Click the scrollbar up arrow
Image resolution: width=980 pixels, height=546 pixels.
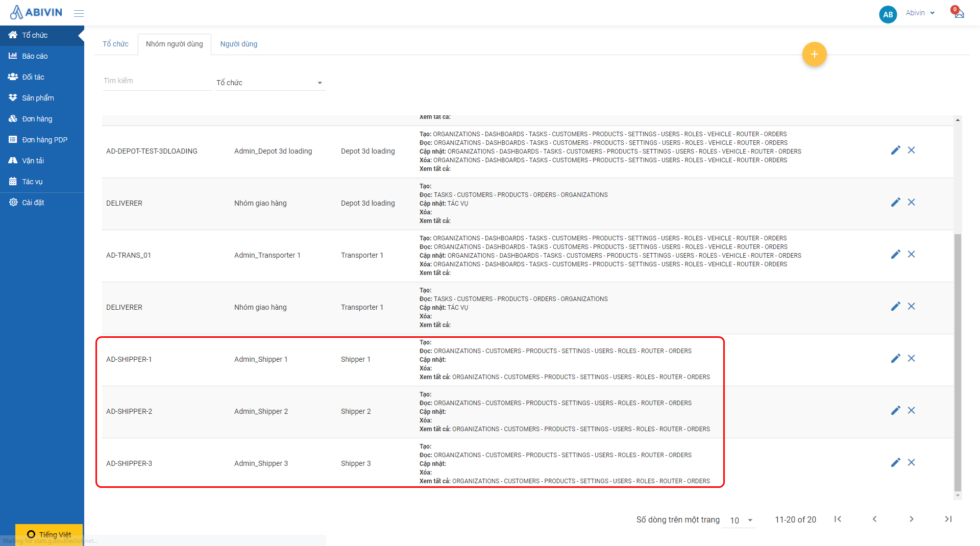pos(958,120)
